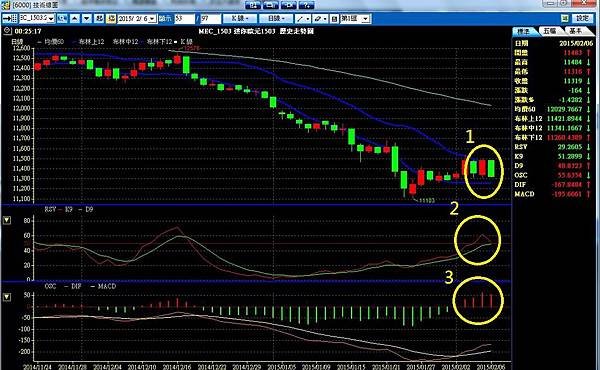Click the second blue title bar button
Screen dimensions: 600x370
pyautogui.click(x=271, y=5)
